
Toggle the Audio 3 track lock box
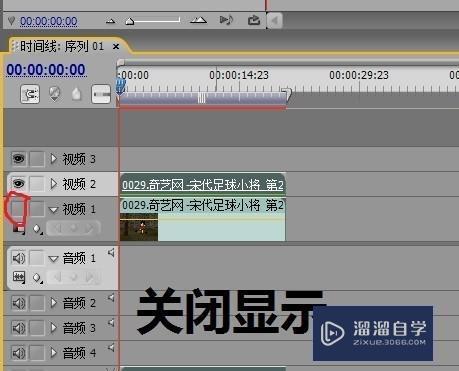[37, 328]
